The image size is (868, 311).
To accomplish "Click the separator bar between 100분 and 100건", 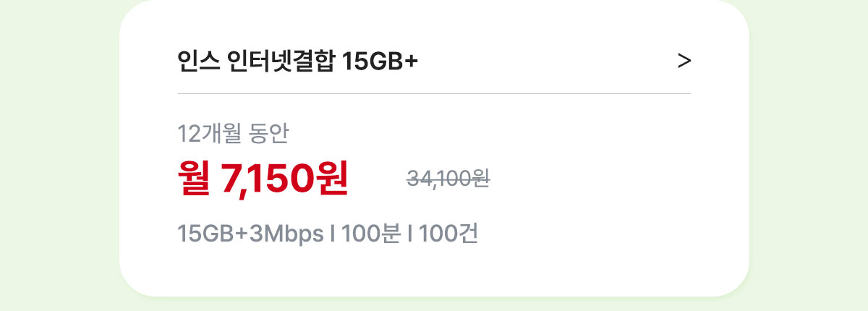I will click(410, 234).
